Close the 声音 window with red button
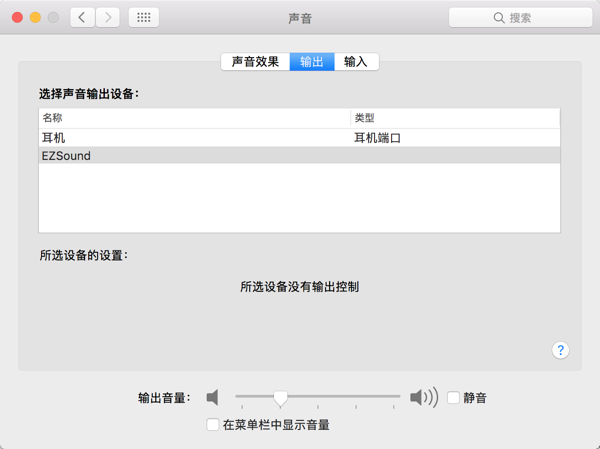The image size is (600, 449). pyautogui.click(x=17, y=17)
